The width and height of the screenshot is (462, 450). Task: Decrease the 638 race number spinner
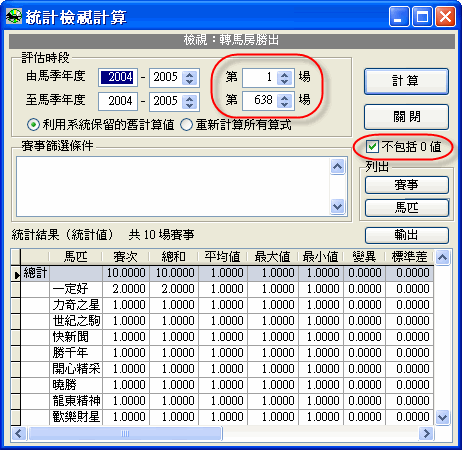(x=284, y=104)
